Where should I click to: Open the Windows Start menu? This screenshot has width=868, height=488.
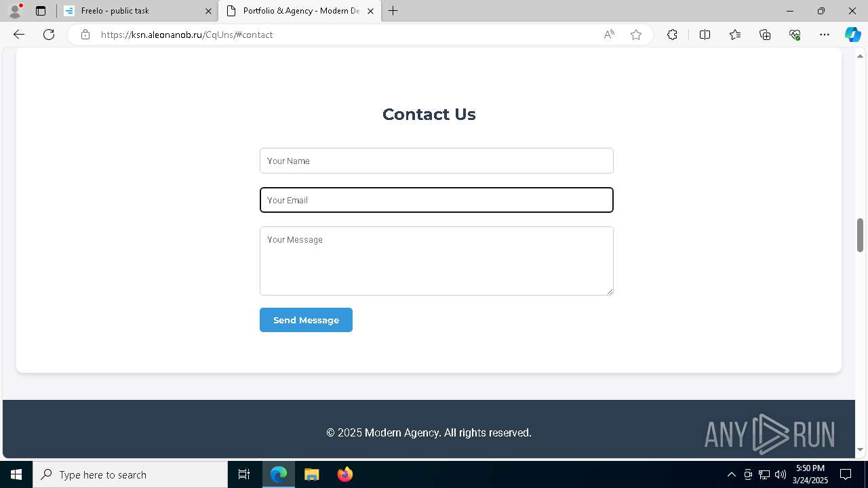pos(16,474)
